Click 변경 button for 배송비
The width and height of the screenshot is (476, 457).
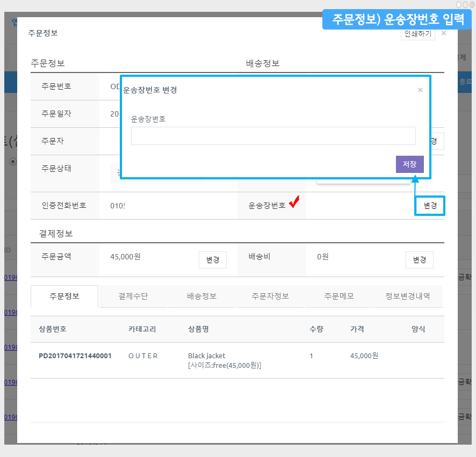(x=419, y=259)
